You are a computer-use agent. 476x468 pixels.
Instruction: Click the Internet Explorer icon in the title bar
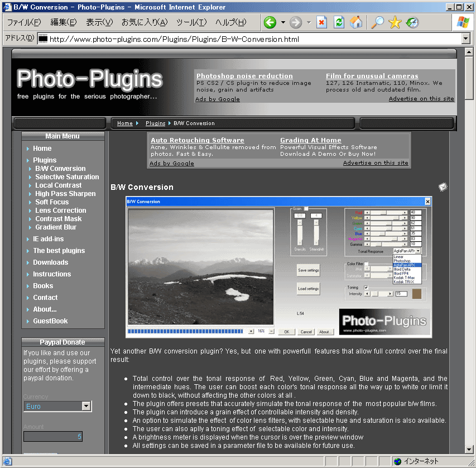coord(7,7)
